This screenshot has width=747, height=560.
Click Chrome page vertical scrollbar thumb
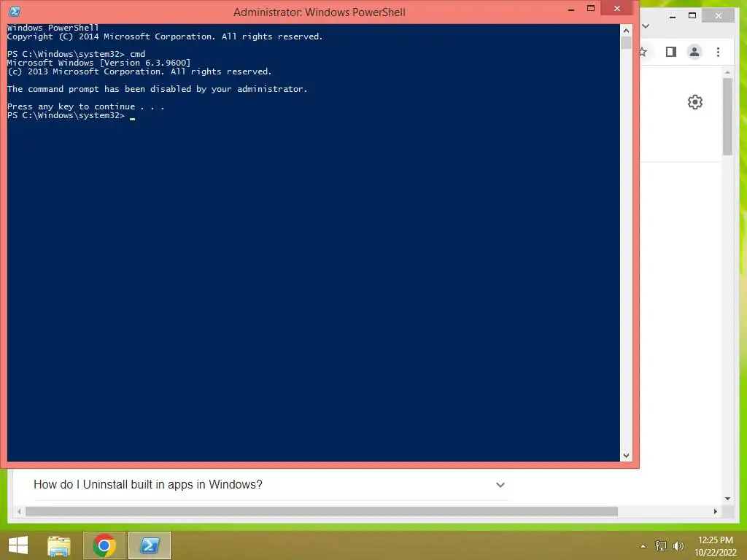[x=727, y=117]
